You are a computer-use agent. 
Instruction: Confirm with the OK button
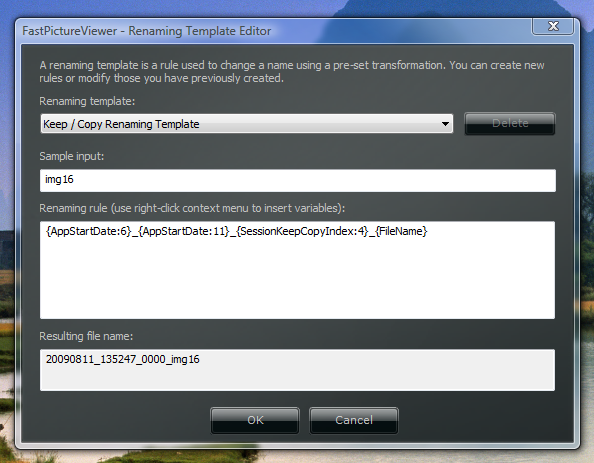[x=255, y=420]
